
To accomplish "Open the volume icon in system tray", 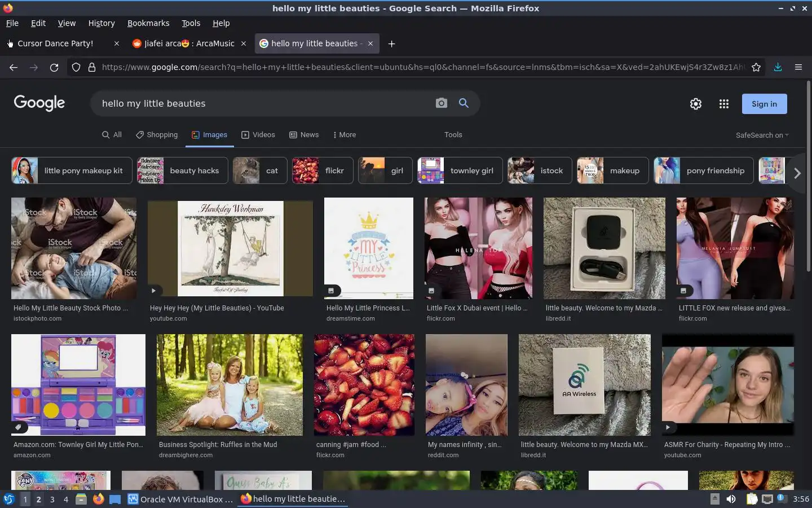I will [731, 499].
